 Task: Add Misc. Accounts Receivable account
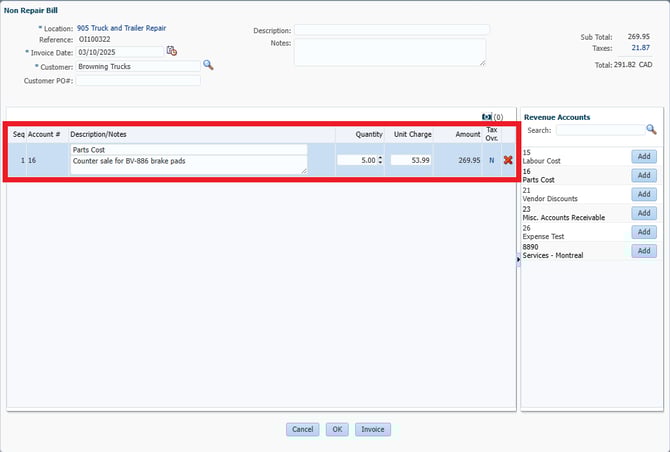click(x=644, y=213)
